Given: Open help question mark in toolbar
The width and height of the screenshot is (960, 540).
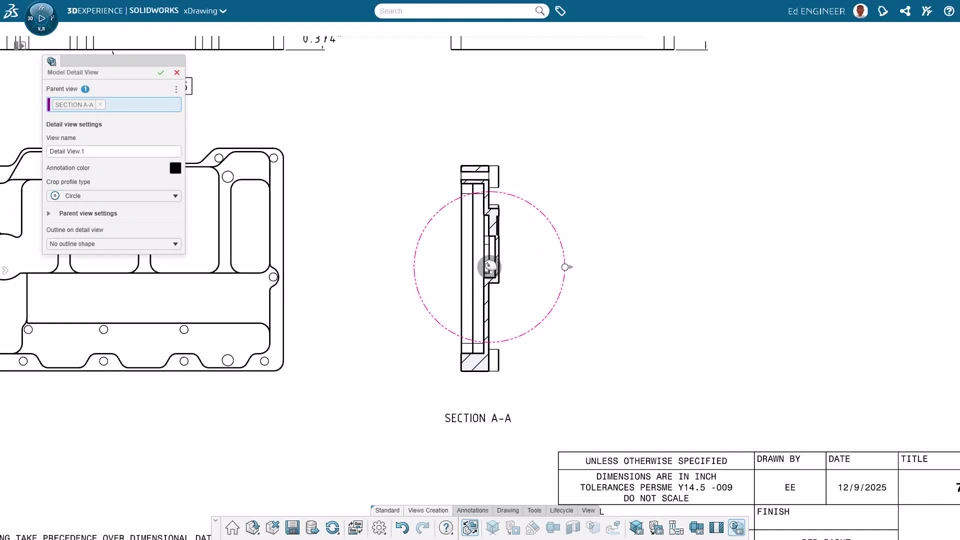Looking at the screenshot, I should click(446, 528).
